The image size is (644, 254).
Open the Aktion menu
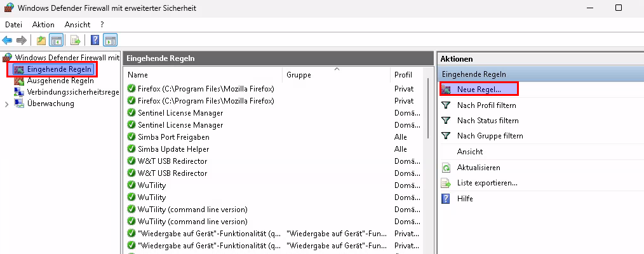[43, 24]
